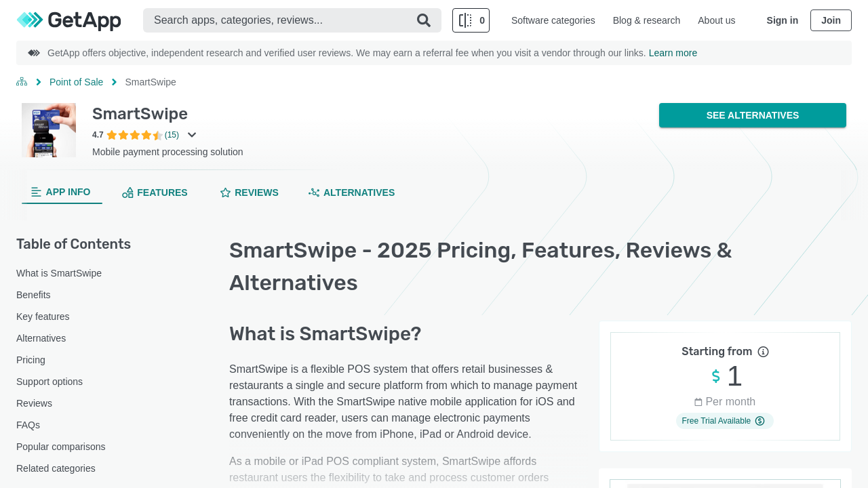
Task: Switch to the Reviews tab
Action: 249,192
